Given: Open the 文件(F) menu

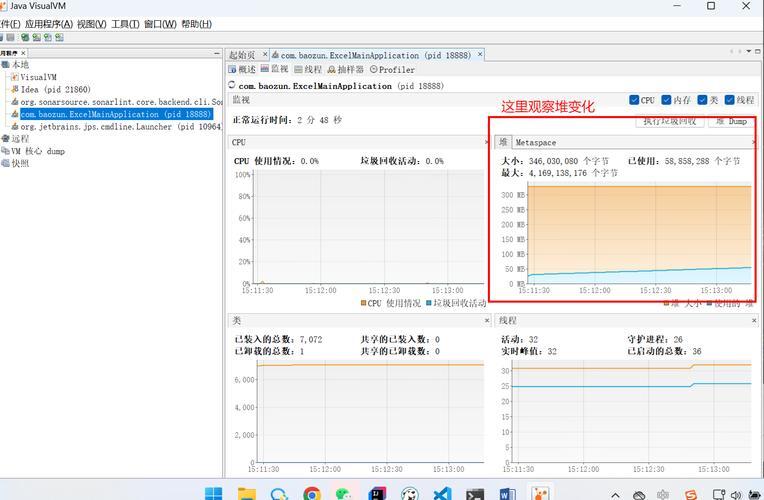Looking at the screenshot, I should click(x=10, y=24).
